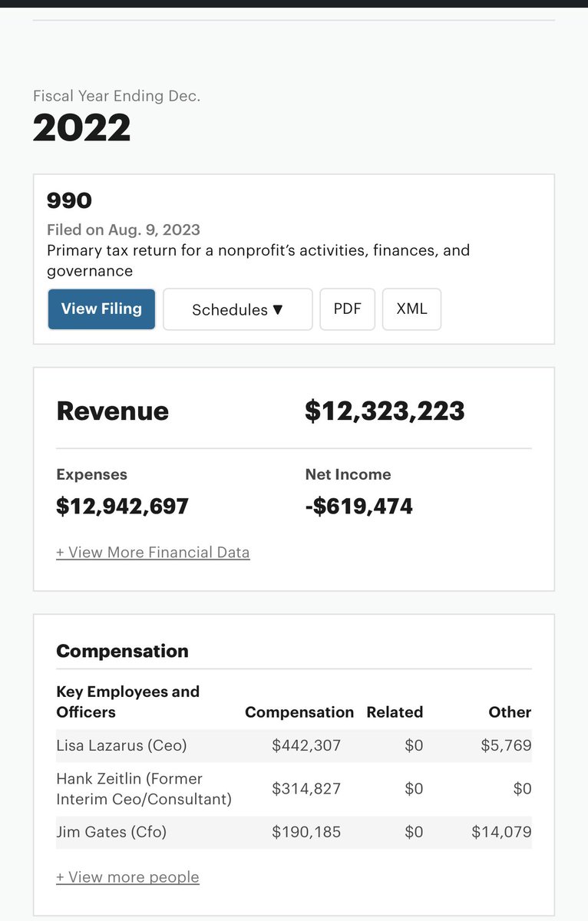Click the 2022 fiscal year heading
The image size is (588, 921).
tap(81, 128)
